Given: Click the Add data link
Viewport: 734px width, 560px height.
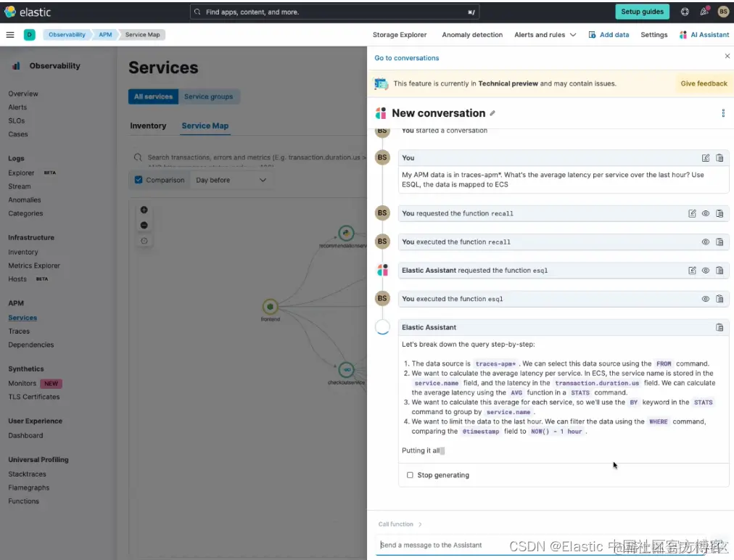Looking at the screenshot, I should click(609, 35).
